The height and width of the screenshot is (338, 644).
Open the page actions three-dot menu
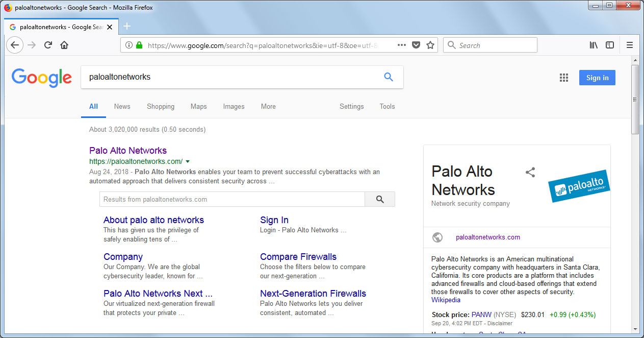[x=402, y=45]
